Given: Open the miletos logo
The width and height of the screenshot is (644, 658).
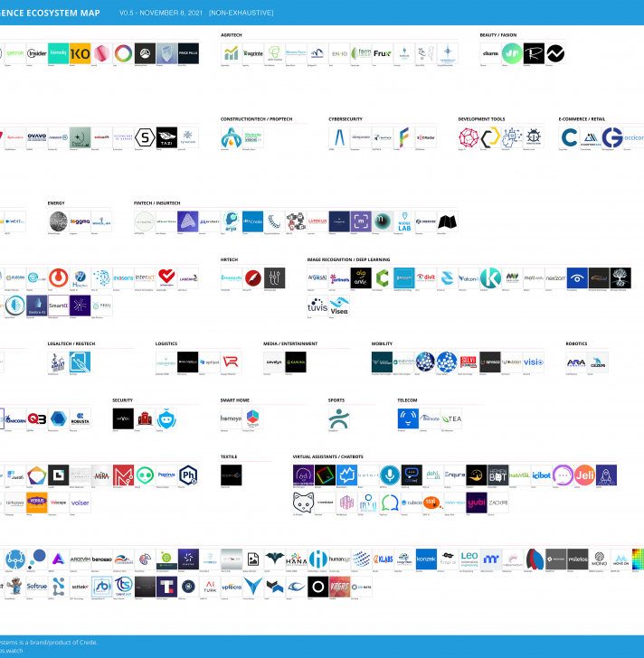Looking at the screenshot, I should click(578, 559).
